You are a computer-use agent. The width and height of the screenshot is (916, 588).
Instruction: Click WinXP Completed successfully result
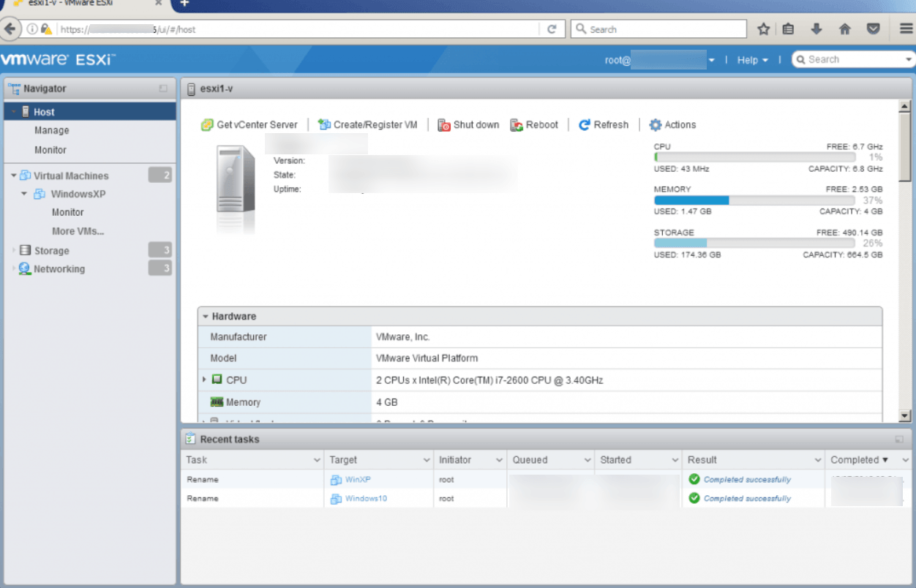[747, 480]
